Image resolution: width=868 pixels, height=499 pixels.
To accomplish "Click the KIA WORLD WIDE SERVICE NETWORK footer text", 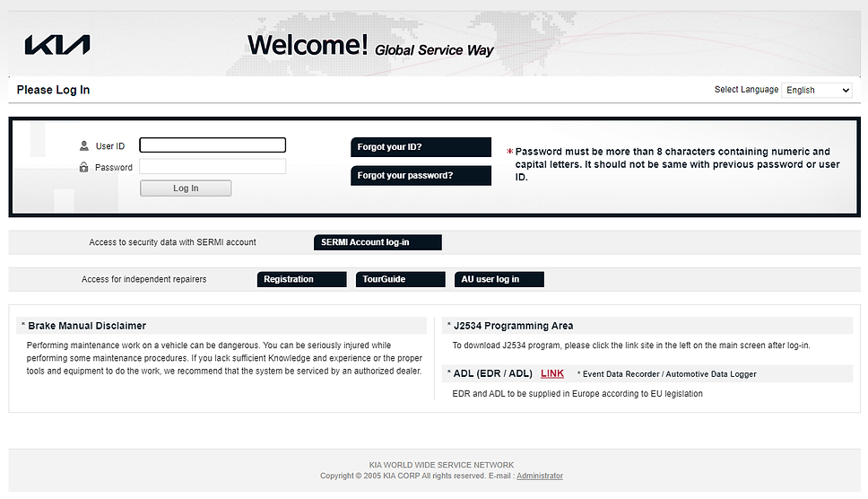I will (x=441, y=465).
